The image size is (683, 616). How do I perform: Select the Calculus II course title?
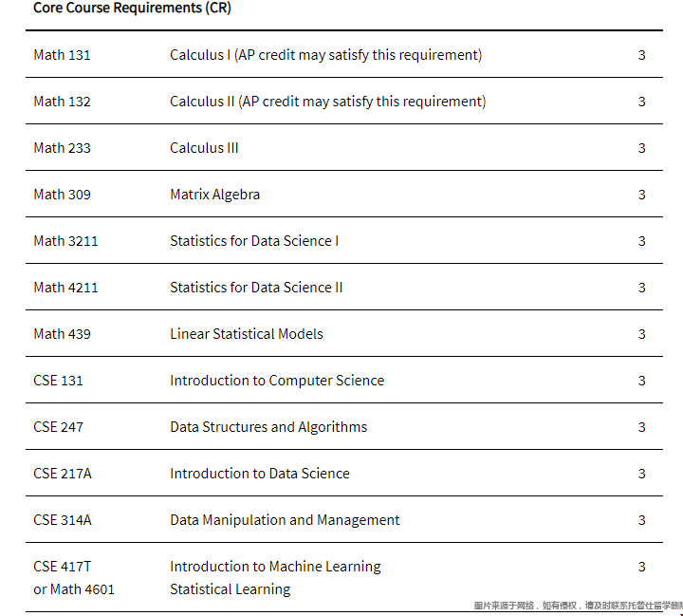[327, 102]
